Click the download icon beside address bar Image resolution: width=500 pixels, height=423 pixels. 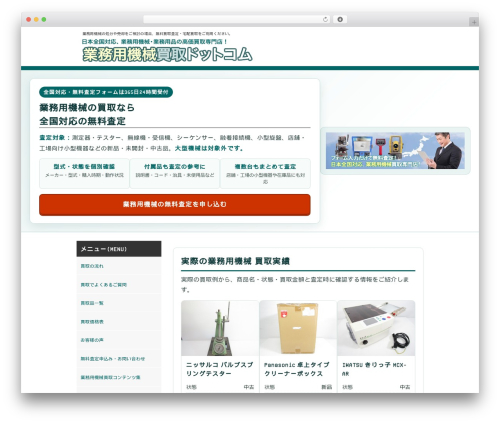tap(340, 19)
